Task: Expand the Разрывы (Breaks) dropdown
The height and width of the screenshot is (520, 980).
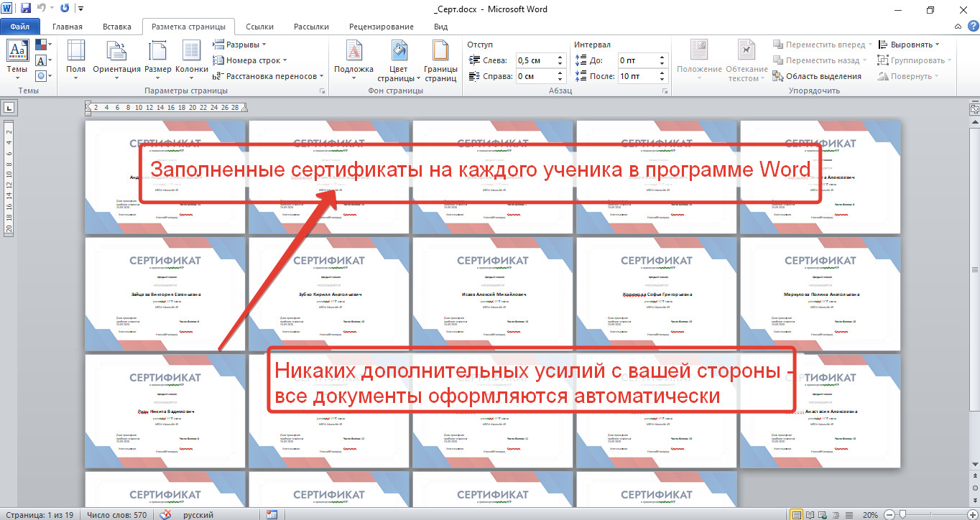Action: [x=240, y=45]
